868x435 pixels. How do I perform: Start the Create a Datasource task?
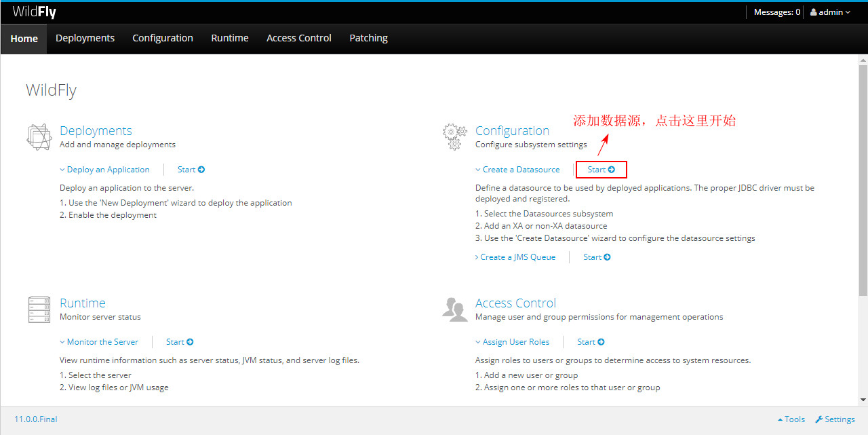601,170
